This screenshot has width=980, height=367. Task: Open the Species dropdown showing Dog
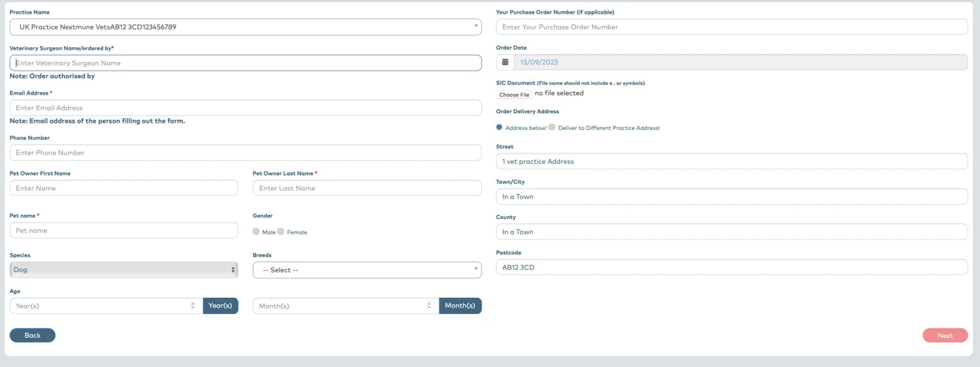[x=124, y=270]
